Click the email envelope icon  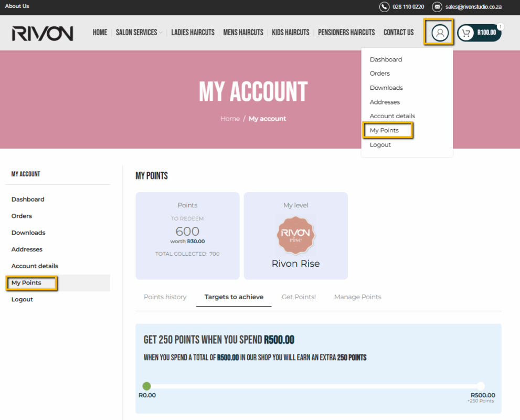click(x=437, y=7)
